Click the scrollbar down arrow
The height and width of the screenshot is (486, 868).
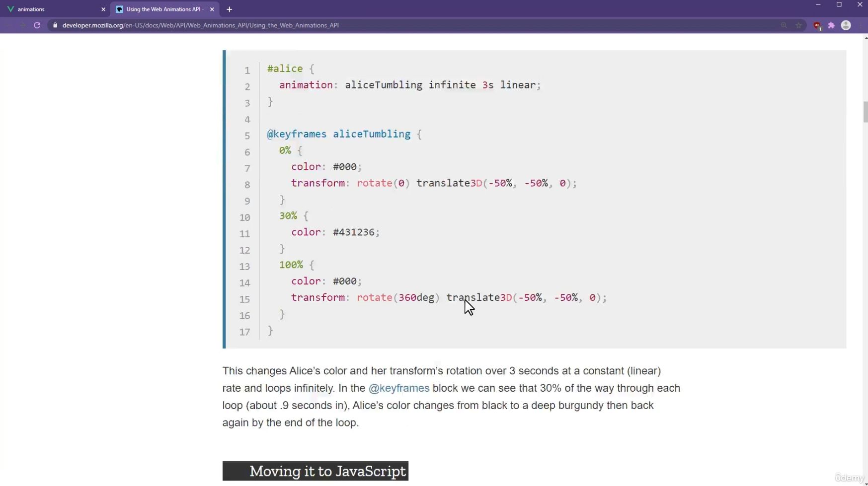[x=865, y=483]
